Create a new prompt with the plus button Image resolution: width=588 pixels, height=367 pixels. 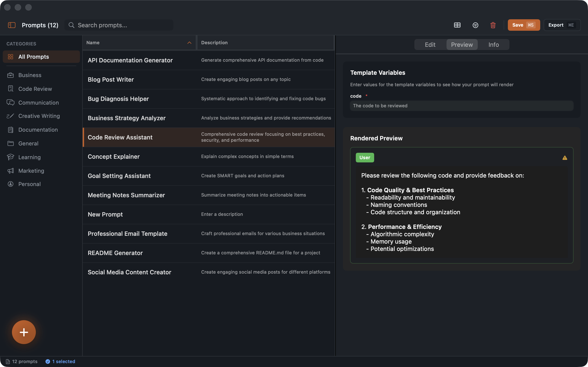click(24, 332)
